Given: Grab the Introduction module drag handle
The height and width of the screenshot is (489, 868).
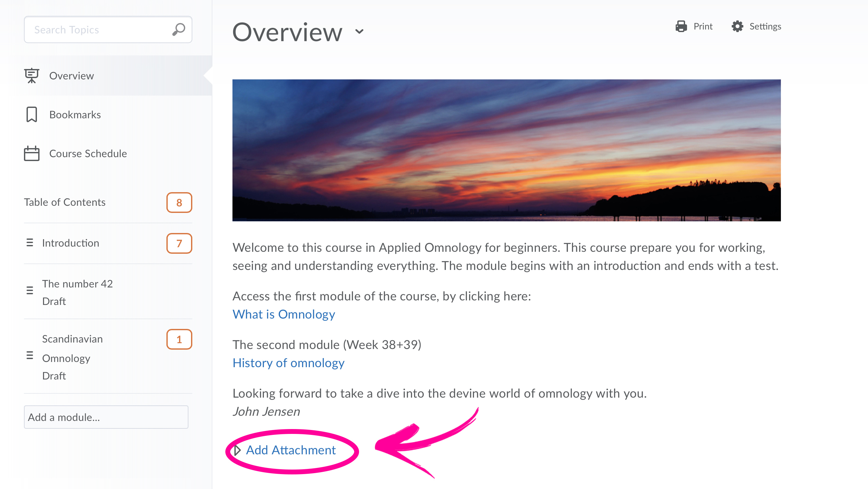Looking at the screenshot, I should click(x=30, y=243).
